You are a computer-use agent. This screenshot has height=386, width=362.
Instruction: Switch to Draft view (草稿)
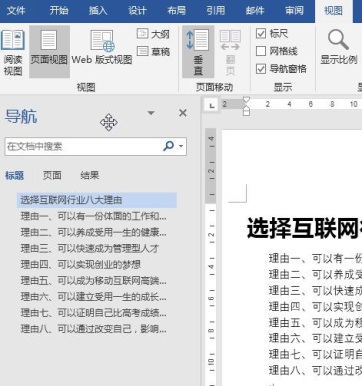coord(153,52)
